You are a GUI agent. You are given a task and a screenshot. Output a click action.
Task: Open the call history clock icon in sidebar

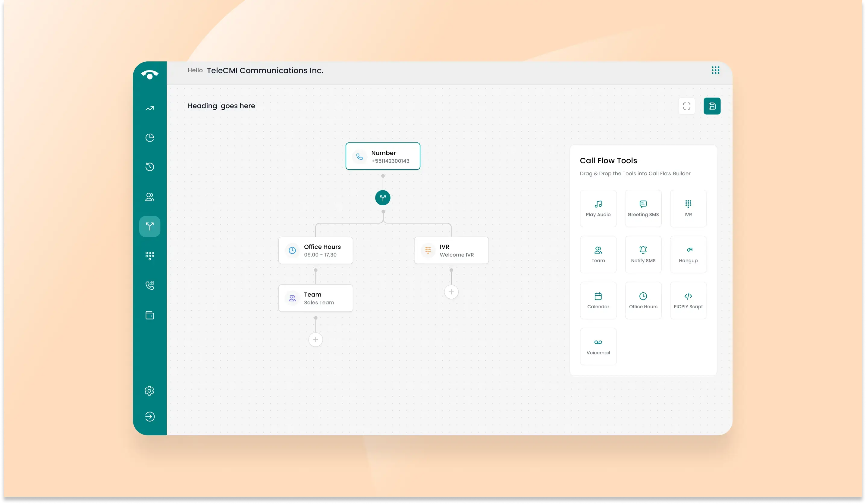coord(149,167)
